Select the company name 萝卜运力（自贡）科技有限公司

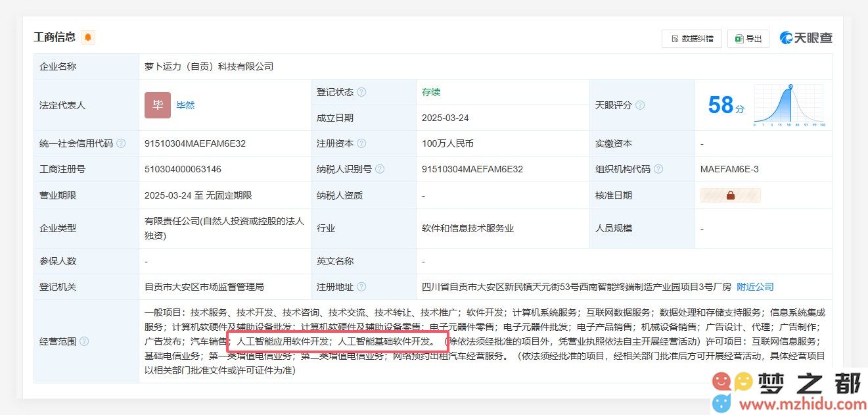click(x=209, y=66)
